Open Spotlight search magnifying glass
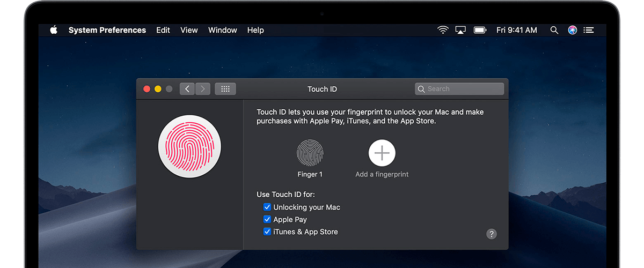The width and height of the screenshot is (644, 268). click(x=554, y=30)
